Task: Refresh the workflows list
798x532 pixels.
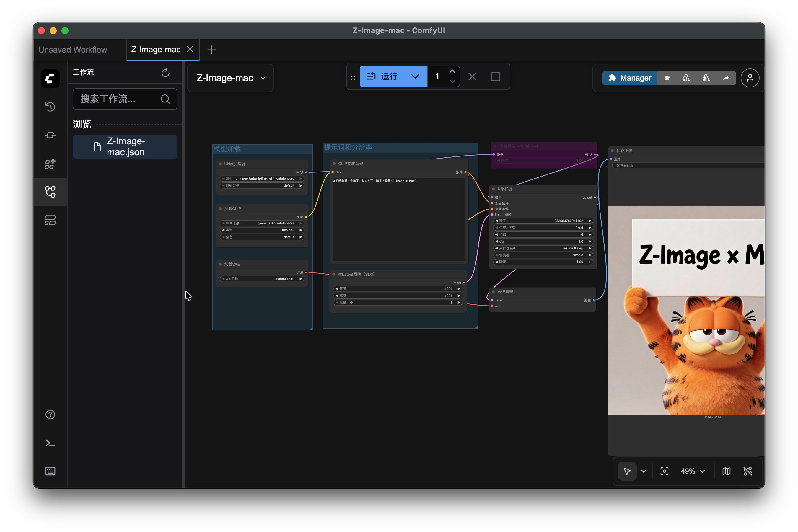Action: coord(165,72)
